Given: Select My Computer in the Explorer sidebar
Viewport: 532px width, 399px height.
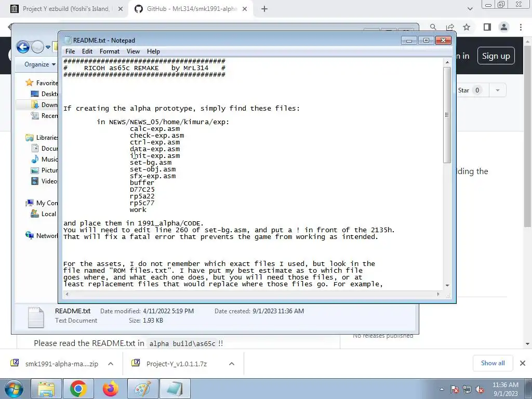Looking at the screenshot, I should point(42,203).
